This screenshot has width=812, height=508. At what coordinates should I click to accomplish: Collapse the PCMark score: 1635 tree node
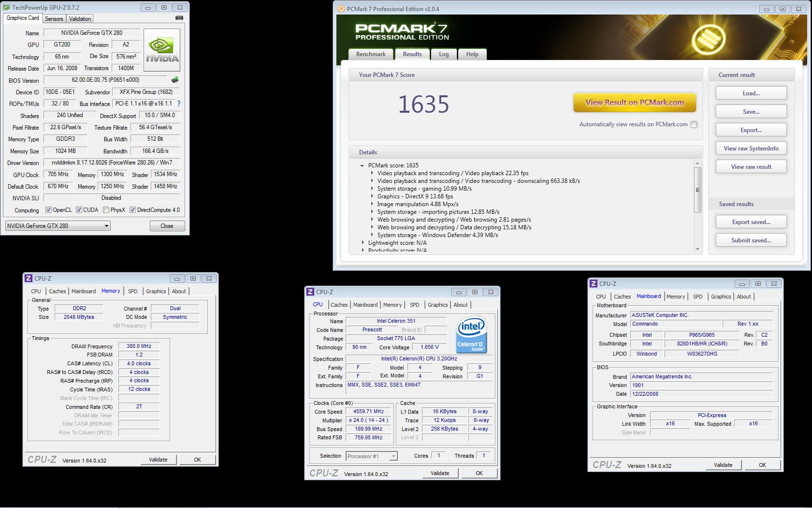[x=362, y=165]
